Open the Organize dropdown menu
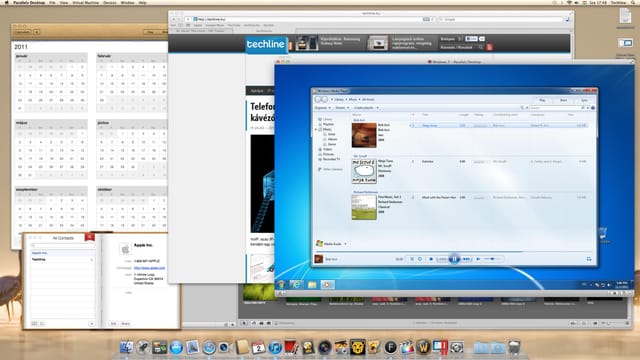 (x=322, y=108)
